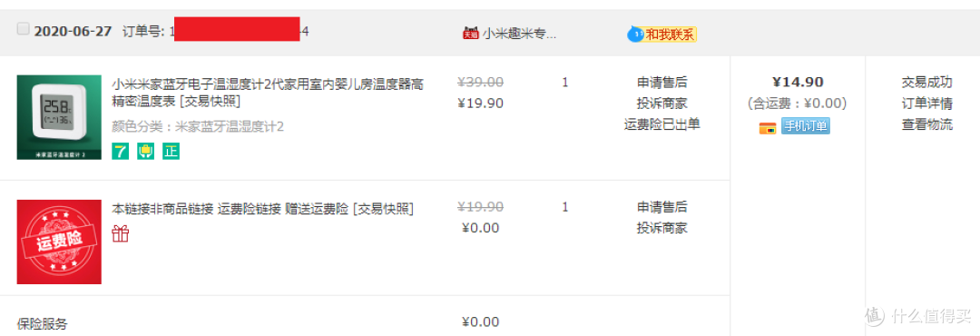Click the red gift box icon
Image resolution: width=980 pixels, height=336 pixels.
click(x=121, y=234)
